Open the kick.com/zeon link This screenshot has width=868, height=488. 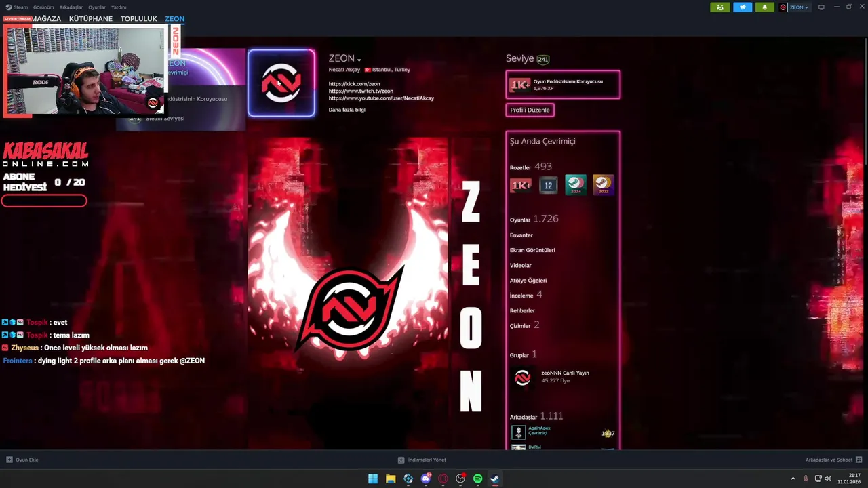point(354,84)
